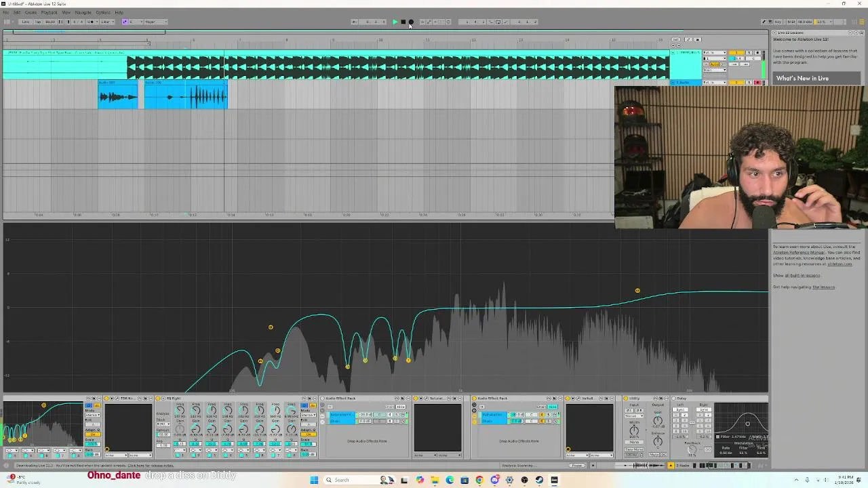Image resolution: width=868 pixels, height=488 pixels.
Task: Adjust the first Freq knob in EQ Eight
Action: tap(180, 410)
